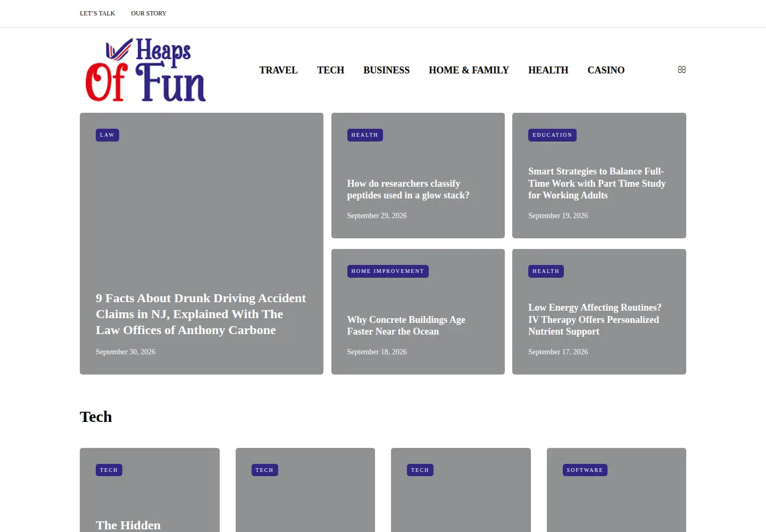766x532 pixels.
Task: Open The Hidden article title
Action: (x=128, y=525)
